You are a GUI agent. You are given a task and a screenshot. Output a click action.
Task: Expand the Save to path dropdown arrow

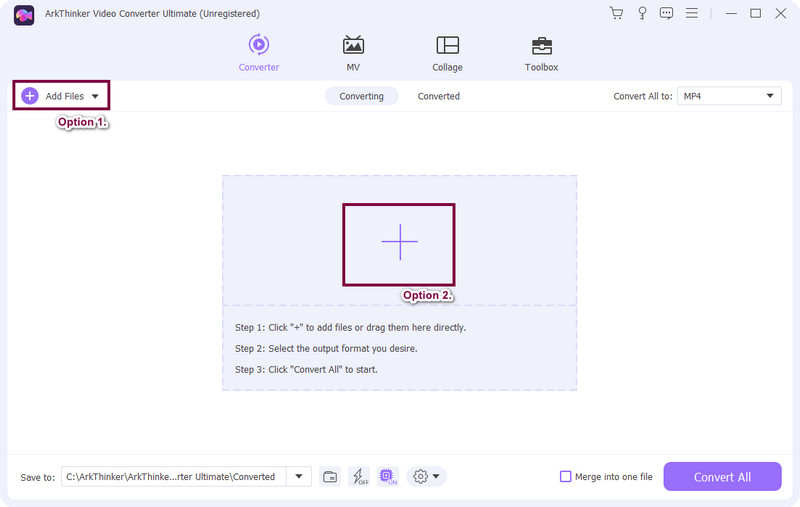299,476
